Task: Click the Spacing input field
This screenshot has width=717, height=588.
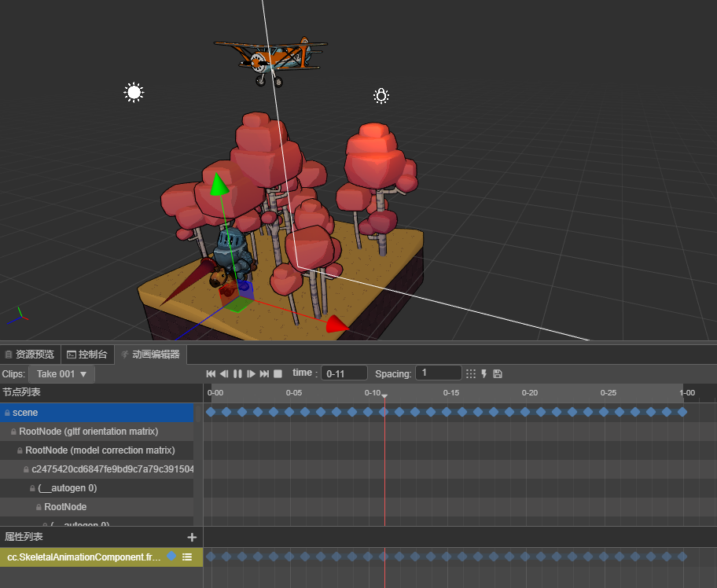Action: click(438, 373)
